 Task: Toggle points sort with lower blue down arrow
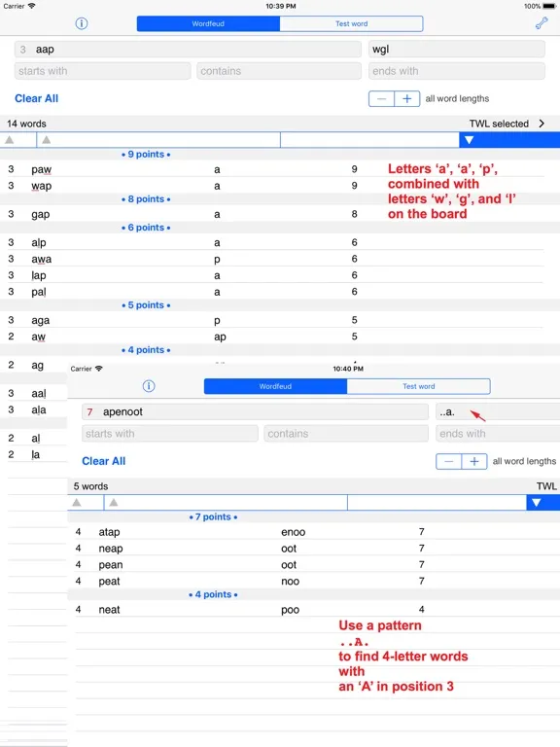click(x=537, y=503)
